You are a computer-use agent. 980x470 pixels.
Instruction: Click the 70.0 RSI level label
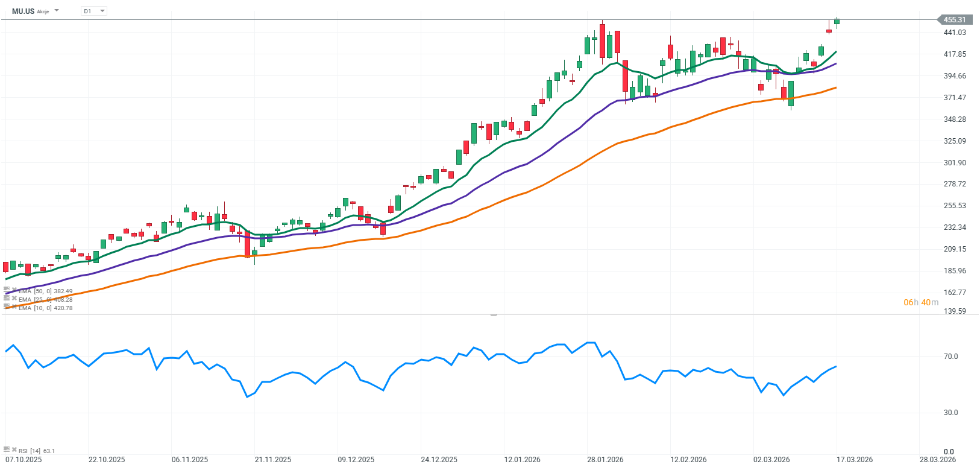[x=950, y=357]
